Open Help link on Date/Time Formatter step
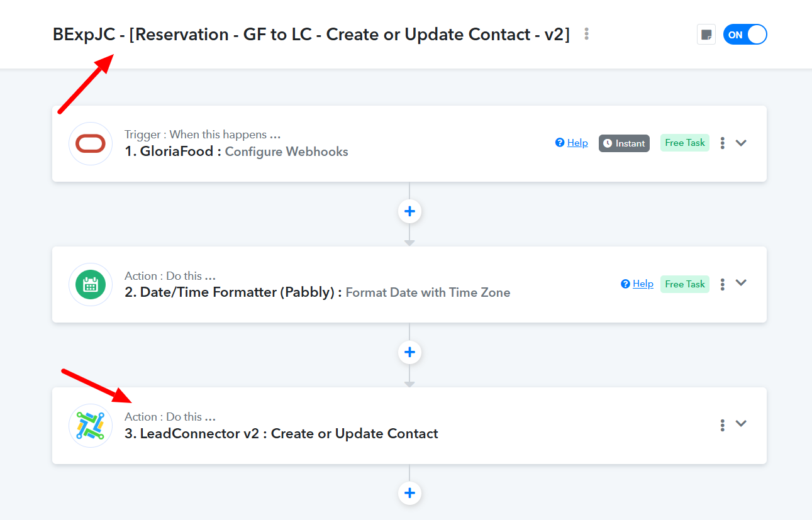This screenshot has height=520, width=812. [x=637, y=284]
